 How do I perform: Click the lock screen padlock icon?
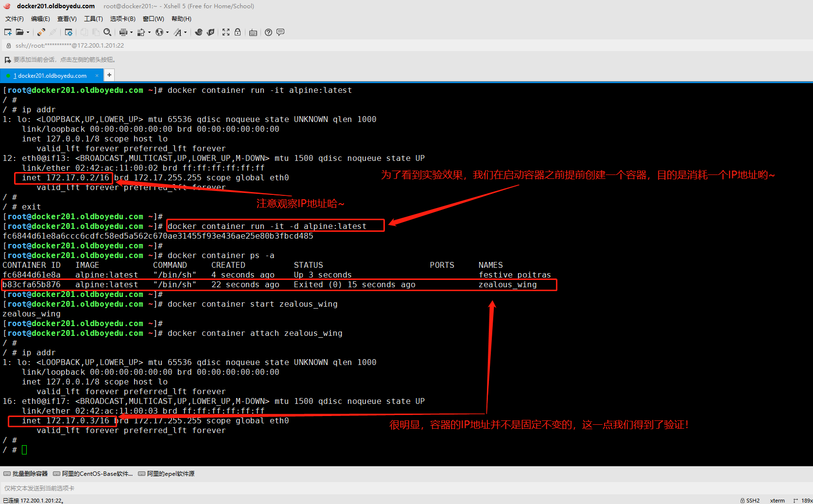tap(238, 32)
